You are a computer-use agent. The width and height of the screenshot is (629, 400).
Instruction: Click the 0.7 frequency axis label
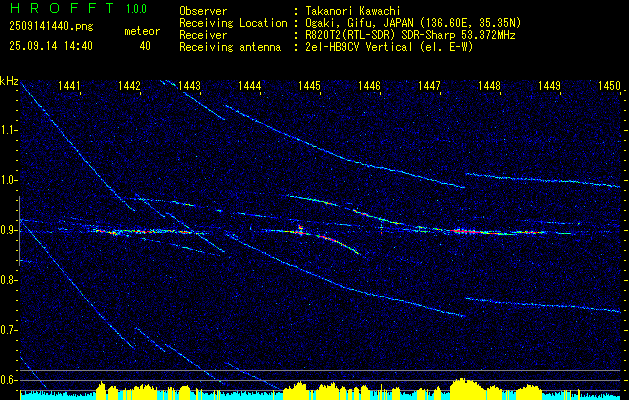click(8, 330)
